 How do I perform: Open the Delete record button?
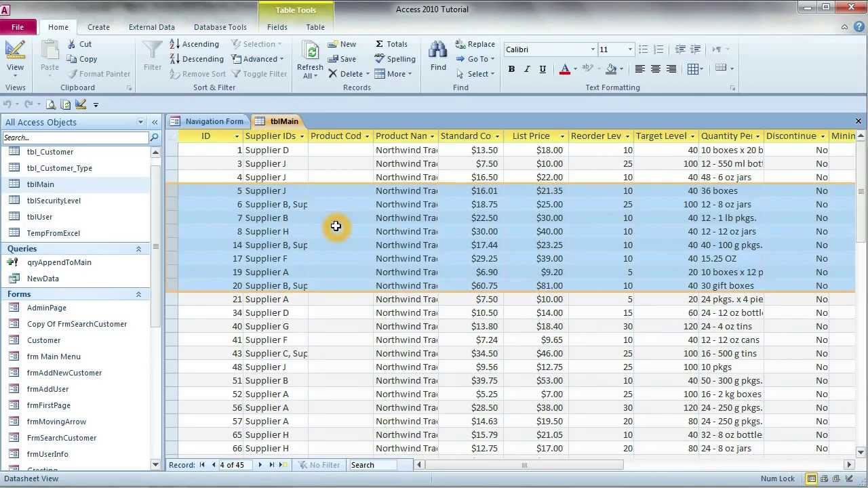click(x=349, y=74)
